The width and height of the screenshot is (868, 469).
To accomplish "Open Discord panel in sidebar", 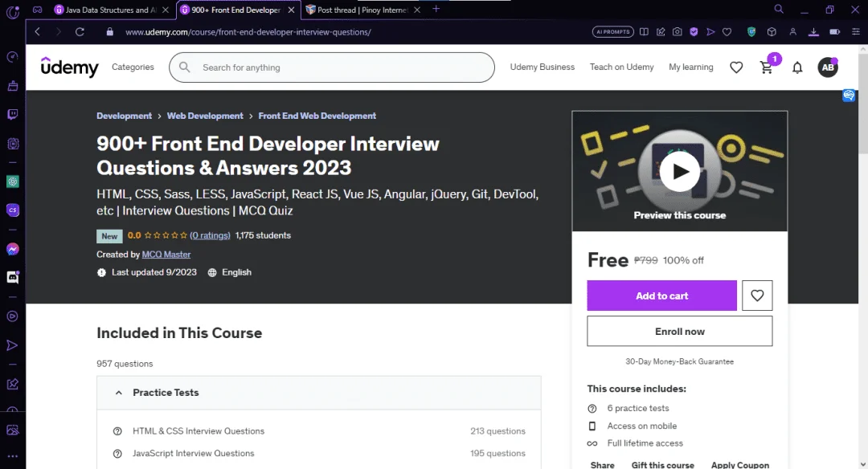I will tap(12, 277).
